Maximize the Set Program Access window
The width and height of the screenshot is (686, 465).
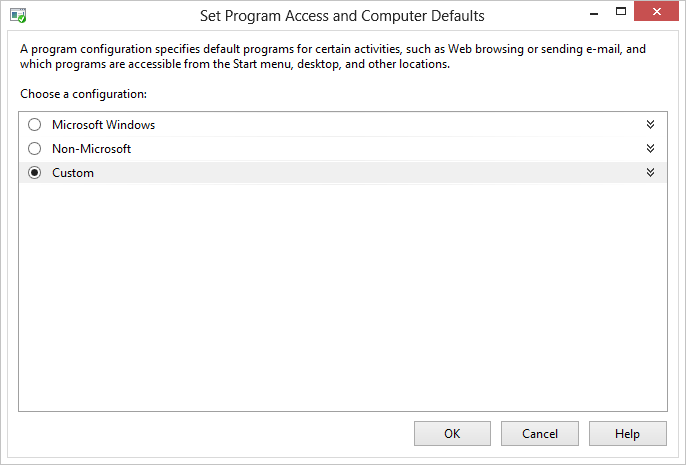(620, 14)
